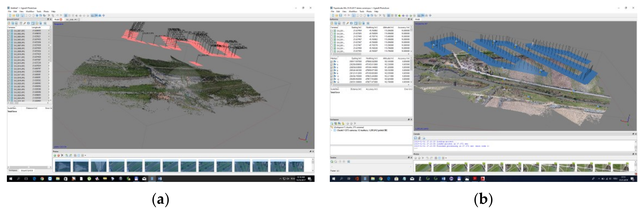Click the Longitude column header in Ground Control

click(36, 27)
